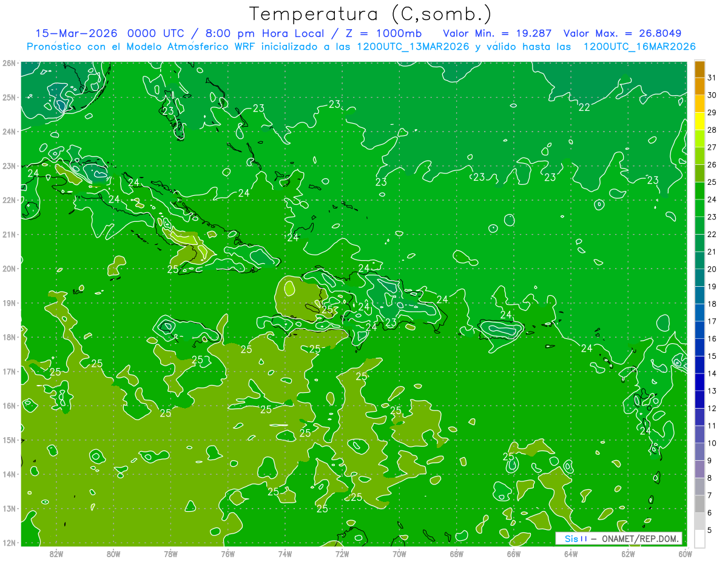Viewport: 728px width, 562px height.
Task: Click the "1200UTC_16MAR2026" valid-until time
Action: point(639,47)
